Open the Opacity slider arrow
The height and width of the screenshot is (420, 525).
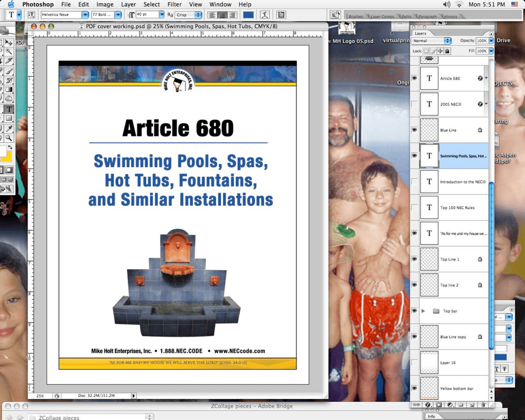pos(491,41)
